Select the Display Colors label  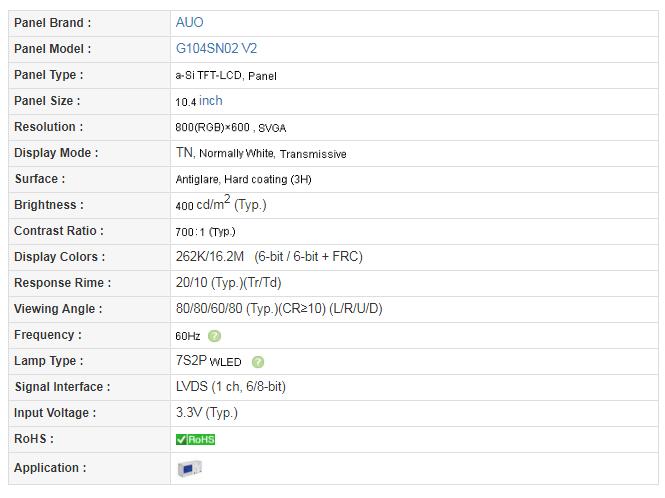coord(59,257)
